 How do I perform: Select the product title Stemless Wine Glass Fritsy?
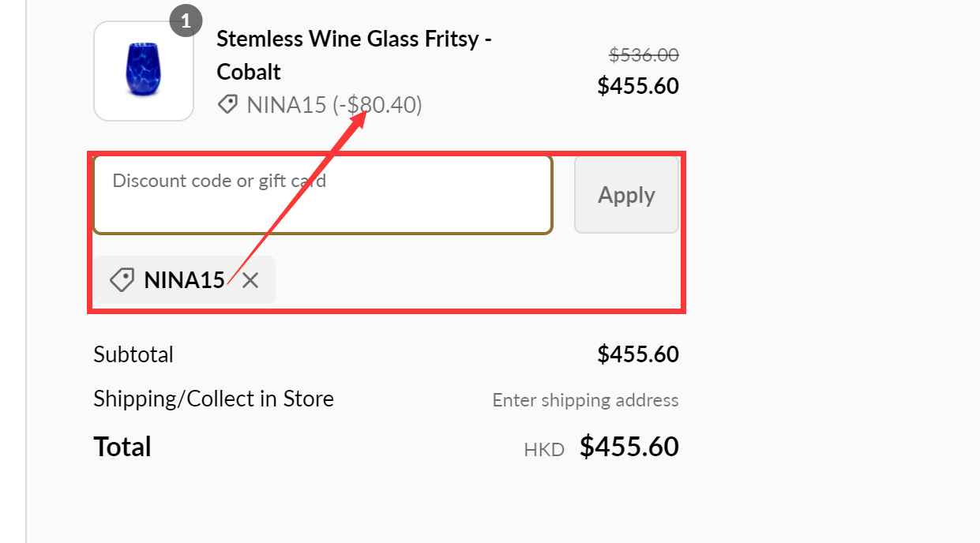[x=354, y=39]
